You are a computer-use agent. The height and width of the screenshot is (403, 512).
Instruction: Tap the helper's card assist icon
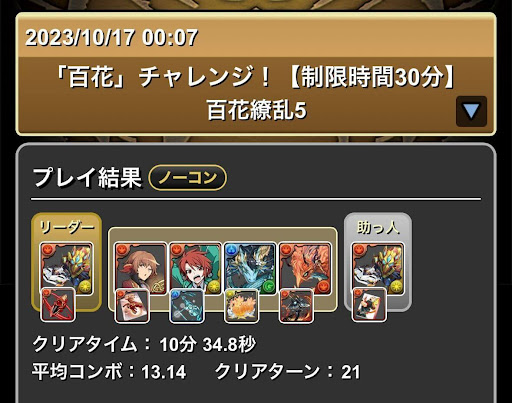[x=369, y=305]
